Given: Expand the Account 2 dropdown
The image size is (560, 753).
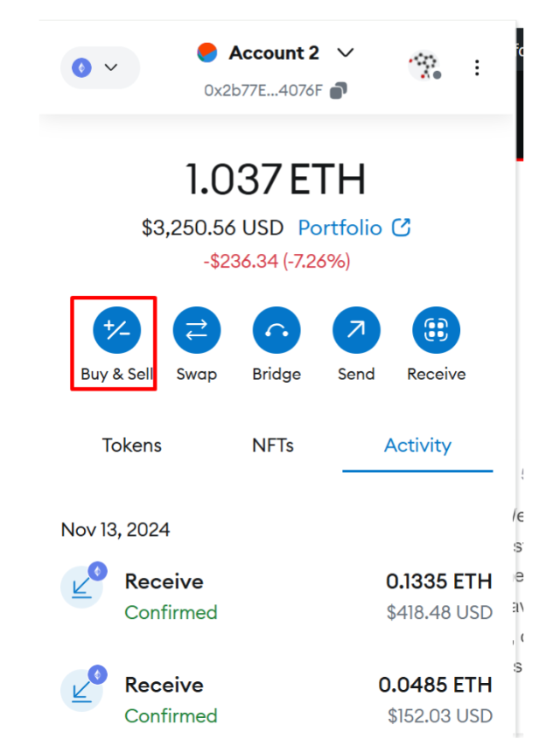Looking at the screenshot, I should [346, 53].
